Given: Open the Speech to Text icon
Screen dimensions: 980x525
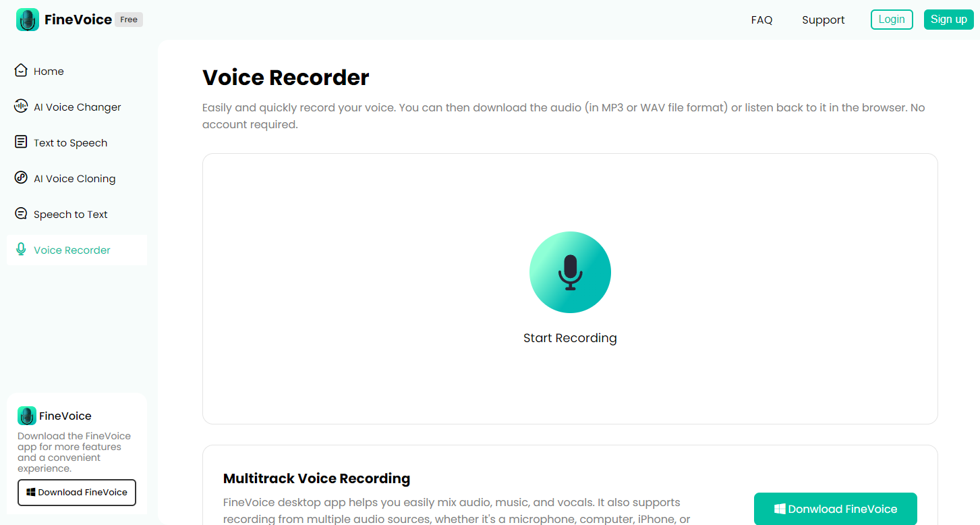Looking at the screenshot, I should pos(21,214).
